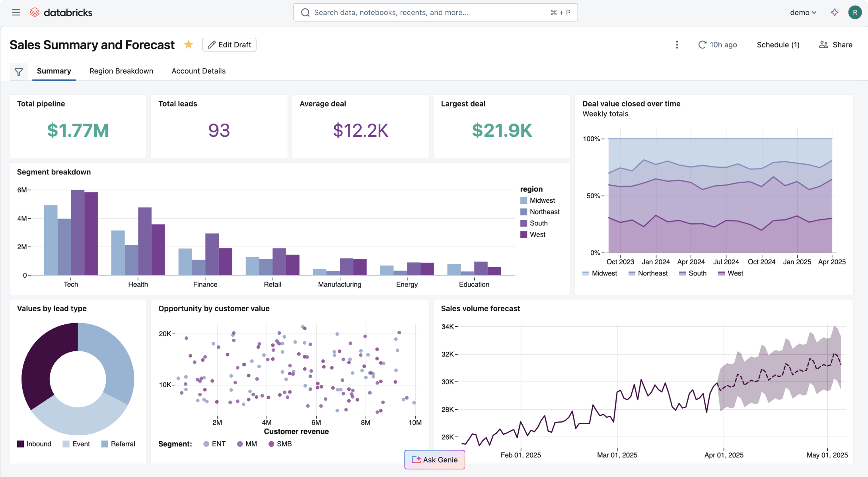Select the Inbound color swatch in the donut legend

coord(19,444)
